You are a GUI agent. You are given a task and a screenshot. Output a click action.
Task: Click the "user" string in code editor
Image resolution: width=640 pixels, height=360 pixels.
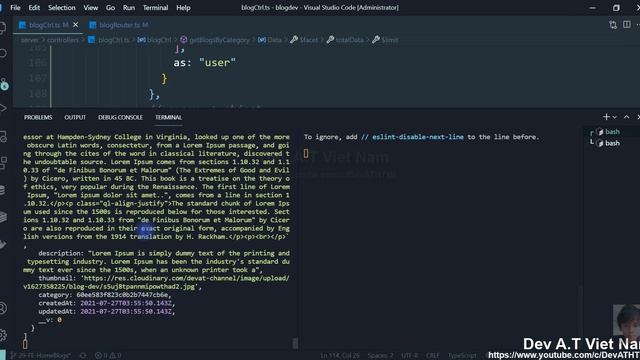pyautogui.click(x=217, y=63)
